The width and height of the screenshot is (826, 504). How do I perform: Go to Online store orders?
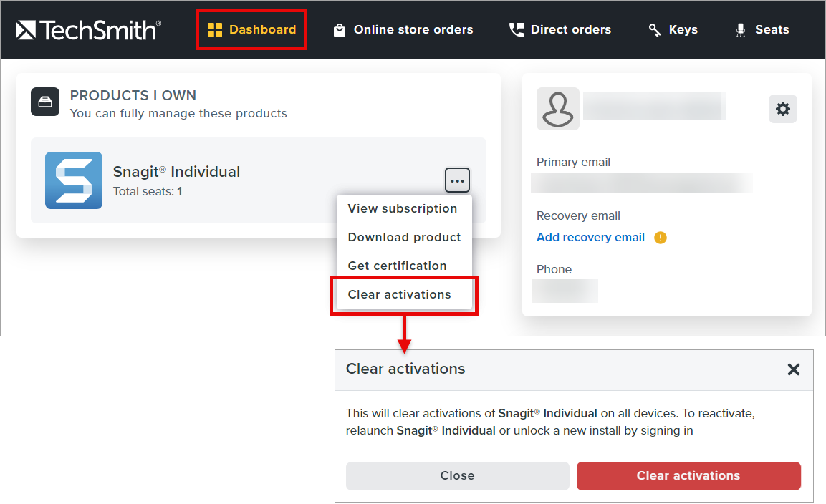(403, 30)
